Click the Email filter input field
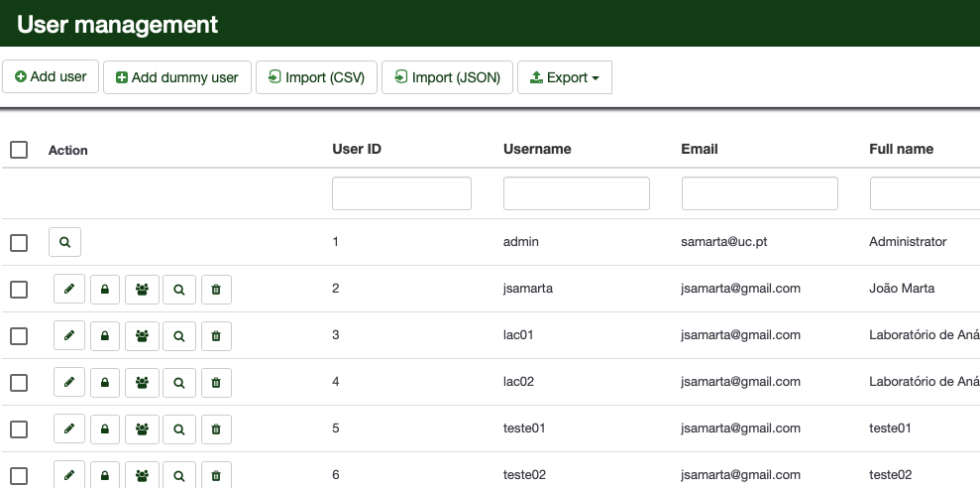The height and width of the screenshot is (488, 980). 759,193
